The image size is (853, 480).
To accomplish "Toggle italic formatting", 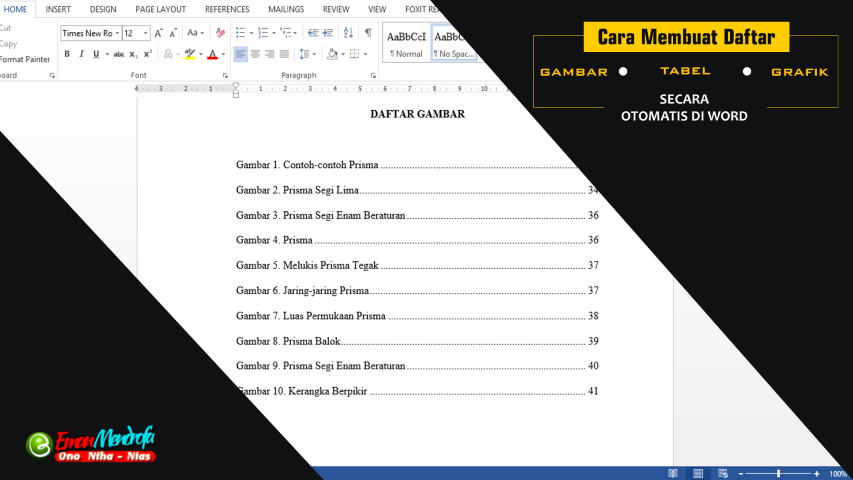I will [x=81, y=54].
